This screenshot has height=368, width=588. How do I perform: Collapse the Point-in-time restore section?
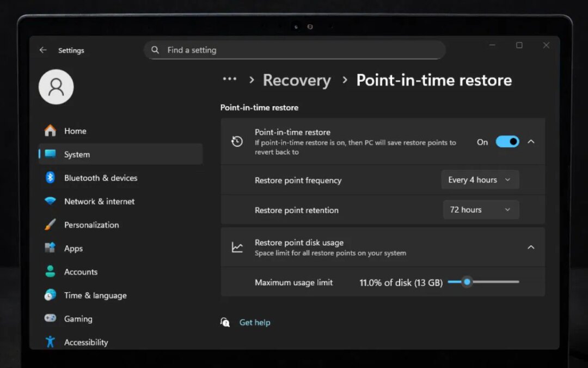click(531, 141)
